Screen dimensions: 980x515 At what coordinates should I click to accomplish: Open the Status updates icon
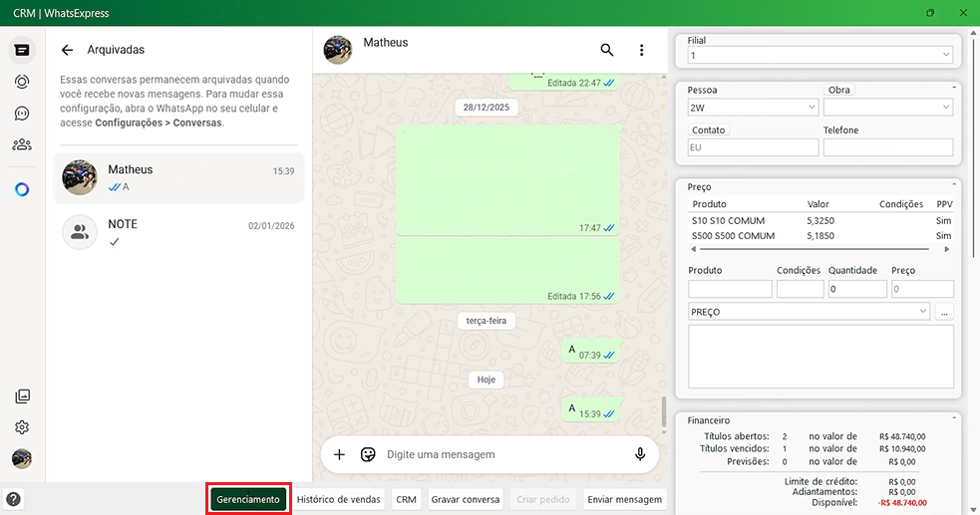[22, 82]
